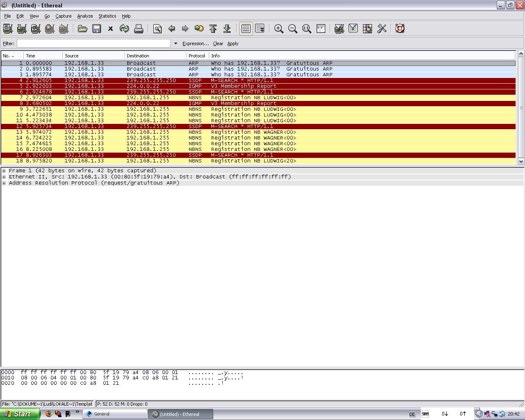Expand the Ethernet II tree node
This screenshot has width=525, height=420.
click(4, 177)
